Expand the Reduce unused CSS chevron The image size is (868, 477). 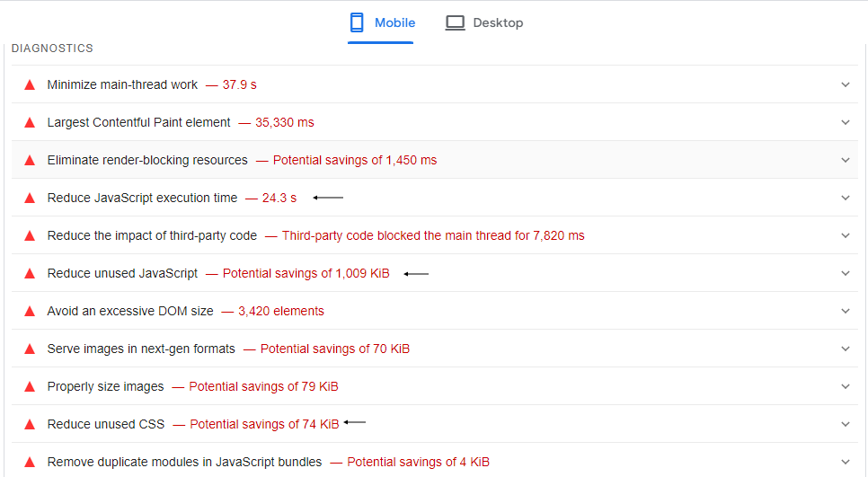845,424
